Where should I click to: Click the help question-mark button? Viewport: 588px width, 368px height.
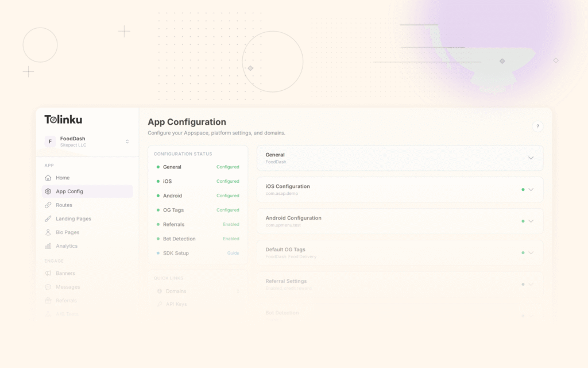(x=538, y=126)
